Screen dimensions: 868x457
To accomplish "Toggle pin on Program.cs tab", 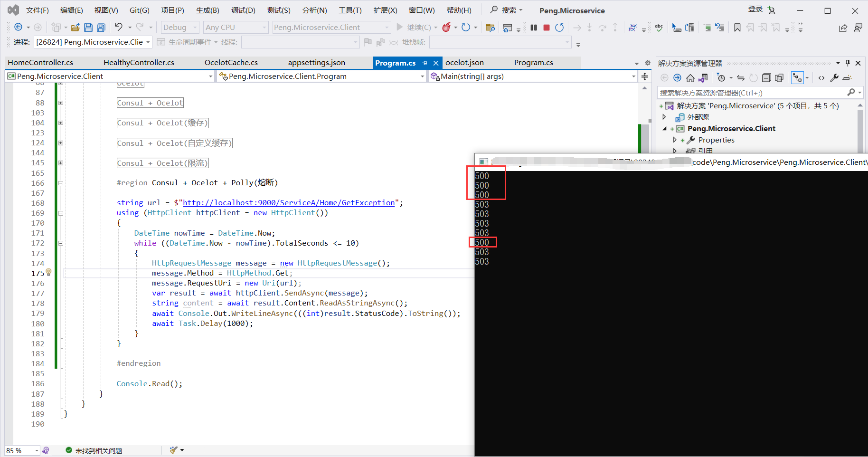I will click(x=425, y=63).
